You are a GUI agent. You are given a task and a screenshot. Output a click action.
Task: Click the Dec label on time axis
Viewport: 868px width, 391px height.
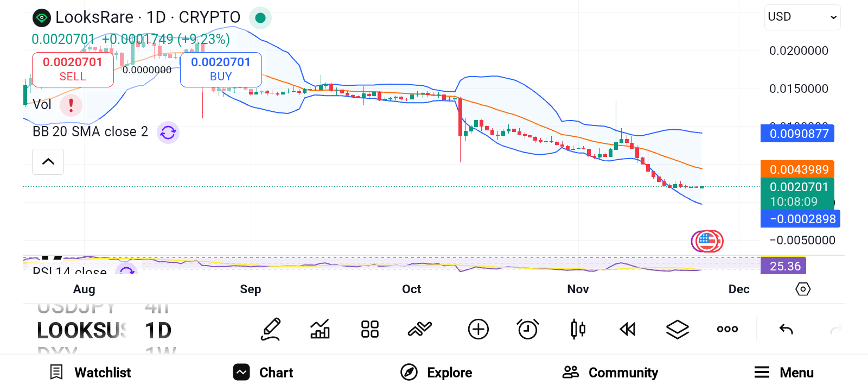coord(739,289)
